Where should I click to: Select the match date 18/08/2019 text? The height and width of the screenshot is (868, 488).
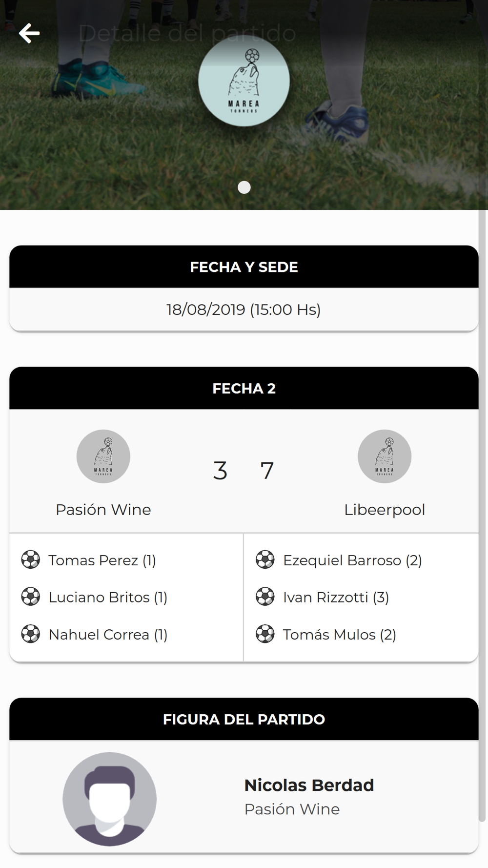click(x=205, y=310)
